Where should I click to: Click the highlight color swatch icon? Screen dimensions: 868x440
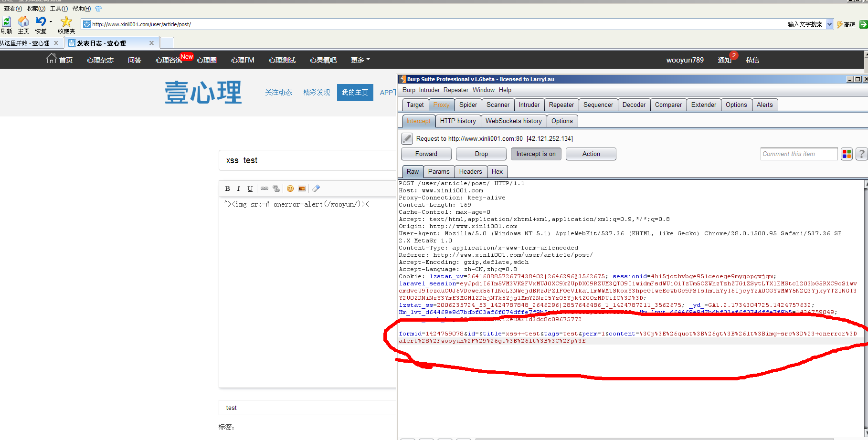(847, 154)
